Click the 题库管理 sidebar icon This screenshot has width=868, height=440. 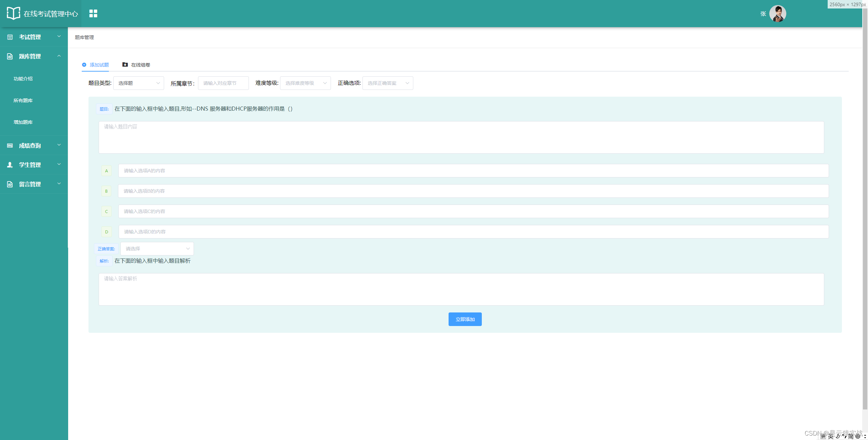(x=10, y=56)
